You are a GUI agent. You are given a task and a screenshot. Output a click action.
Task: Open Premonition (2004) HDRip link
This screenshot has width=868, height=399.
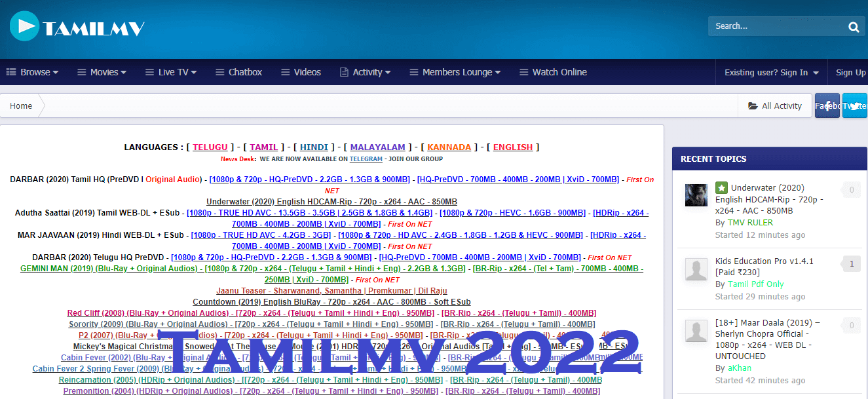pyautogui.click(x=251, y=390)
